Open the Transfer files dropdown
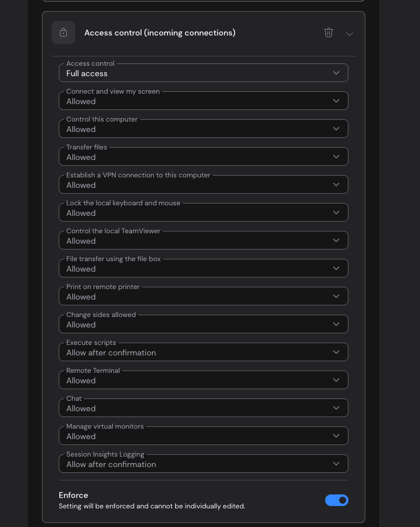This screenshot has width=420, height=527. coord(203,156)
